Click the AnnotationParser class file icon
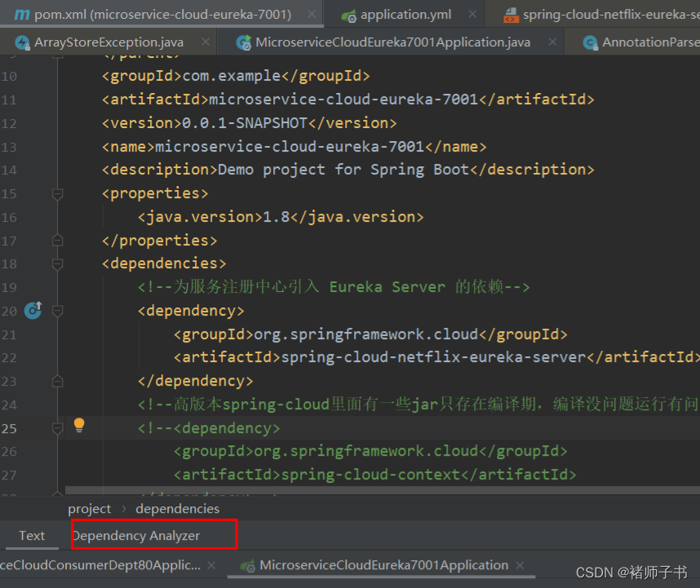 tap(591, 42)
